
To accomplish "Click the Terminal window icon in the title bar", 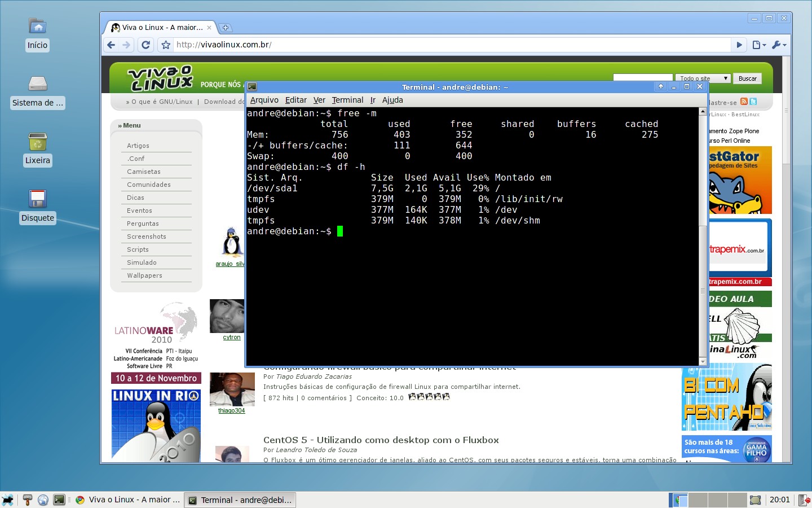I will pyautogui.click(x=252, y=87).
